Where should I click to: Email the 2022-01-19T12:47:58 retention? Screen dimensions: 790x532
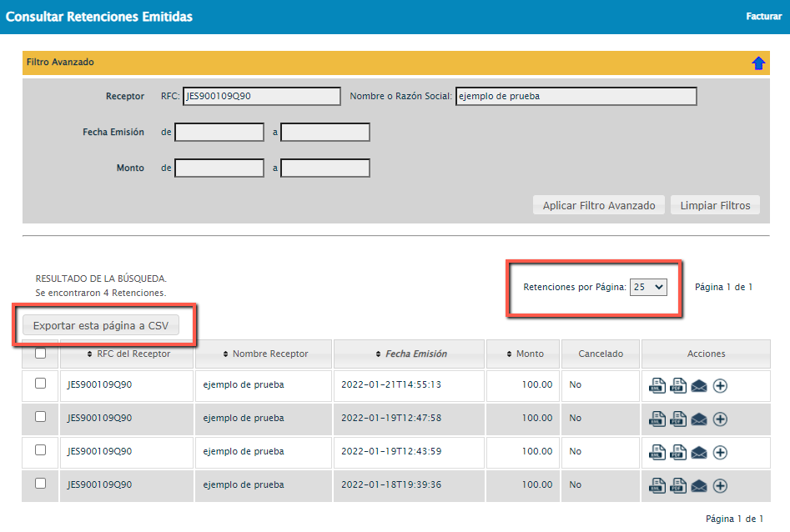(699, 419)
